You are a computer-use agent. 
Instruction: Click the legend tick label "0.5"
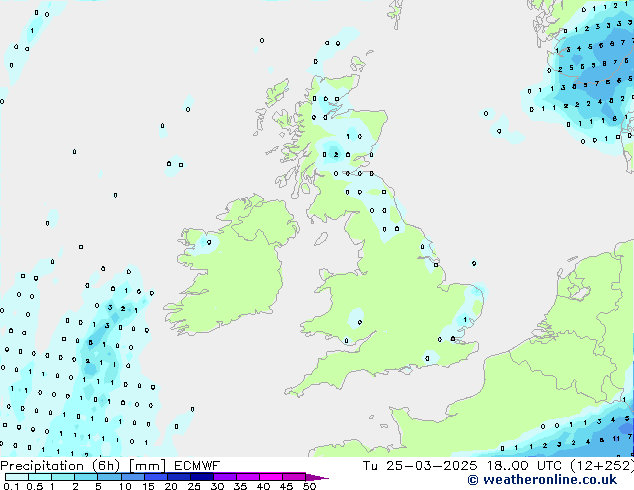pyautogui.click(x=35, y=486)
